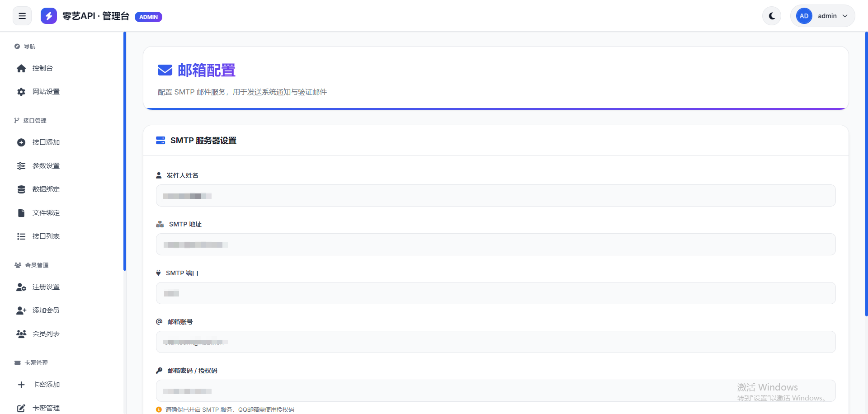
Task: Click into the 发件人姓名 input field
Action: tap(495, 196)
